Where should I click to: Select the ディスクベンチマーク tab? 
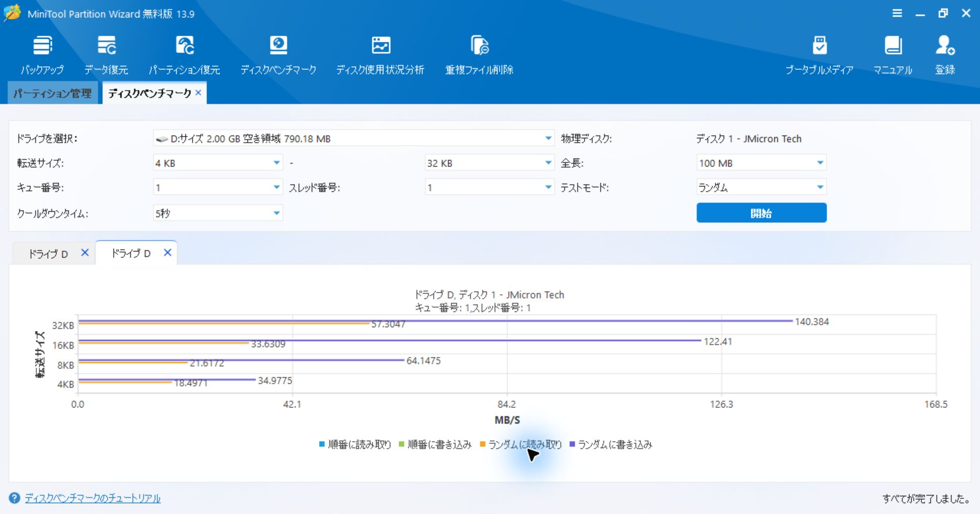click(x=149, y=93)
